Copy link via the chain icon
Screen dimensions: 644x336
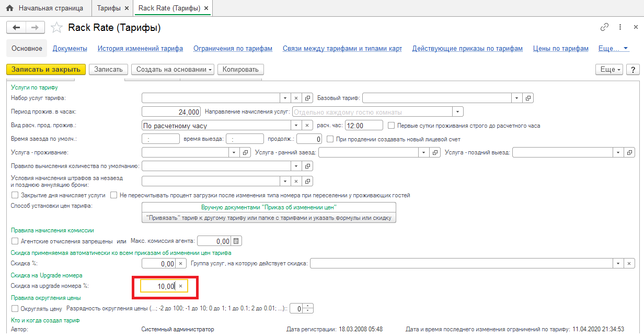604,27
